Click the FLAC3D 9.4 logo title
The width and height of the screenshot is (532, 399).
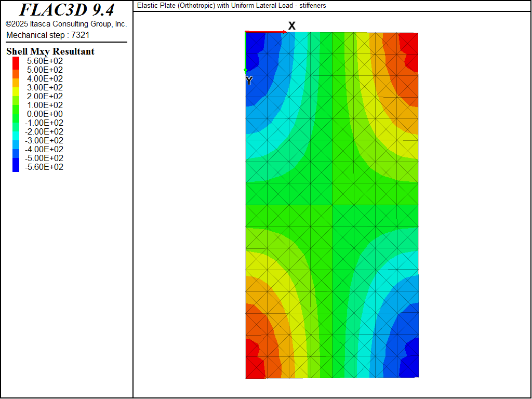pos(66,10)
